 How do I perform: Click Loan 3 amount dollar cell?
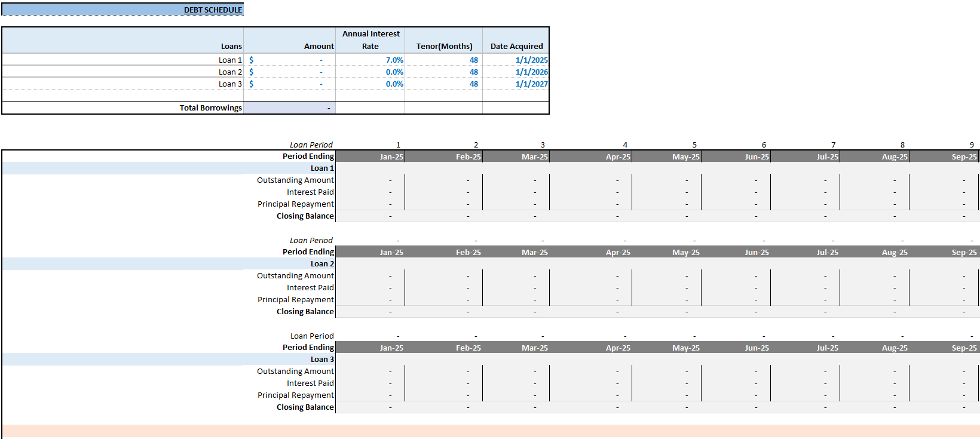pyautogui.click(x=290, y=84)
